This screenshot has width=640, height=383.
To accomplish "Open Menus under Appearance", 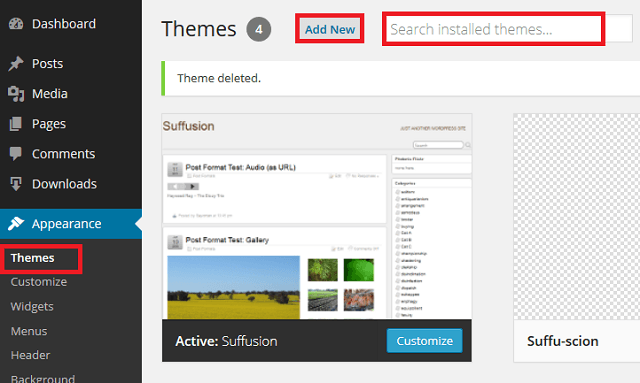I will [29, 331].
